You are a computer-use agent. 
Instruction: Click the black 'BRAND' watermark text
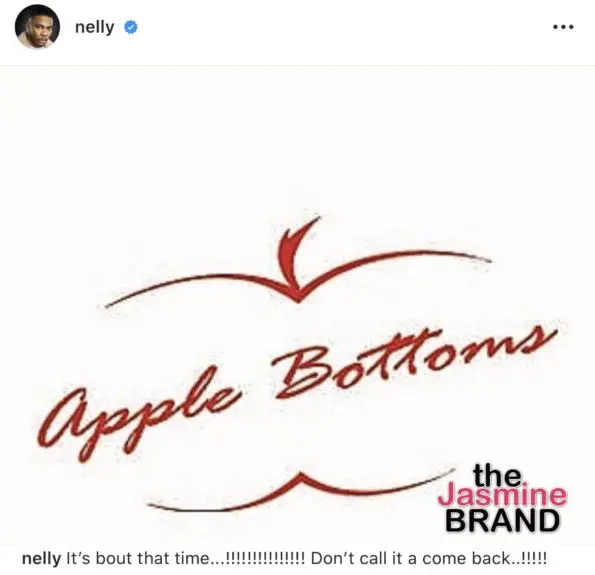point(502,520)
